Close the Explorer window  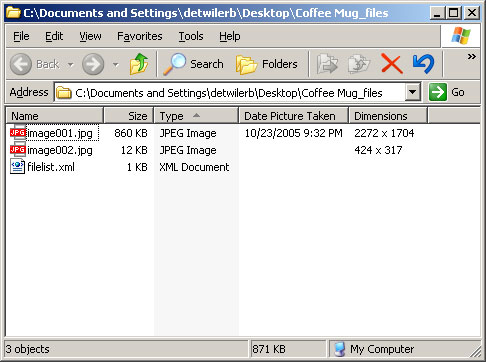(x=472, y=13)
